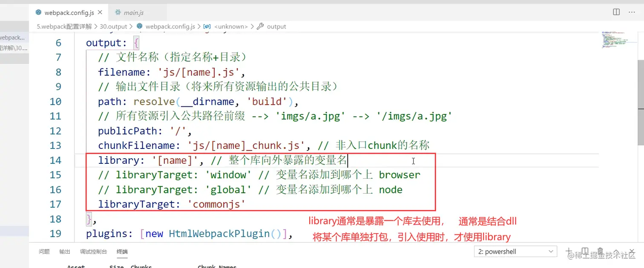The height and width of the screenshot is (268, 644).
Task: Select the 终端 (Terminal) panel tab
Action: pyautogui.click(x=122, y=251)
